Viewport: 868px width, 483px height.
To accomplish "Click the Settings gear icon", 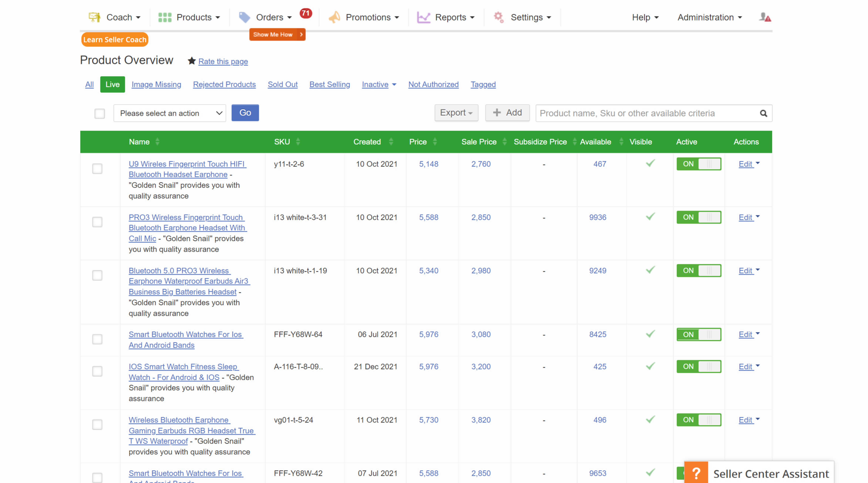I will point(498,17).
